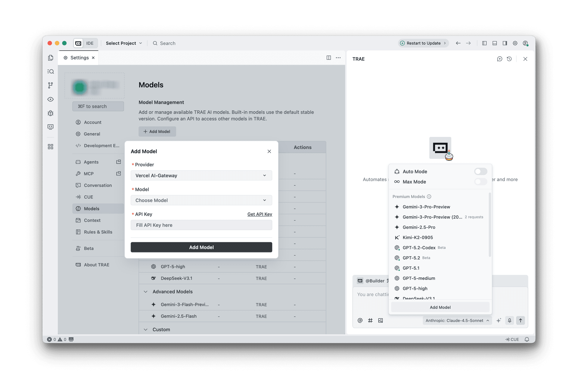Viewport: 578px width, 392px height.
Task: Open the debug bug icon in sidebar
Action: (x=51, y=113)
